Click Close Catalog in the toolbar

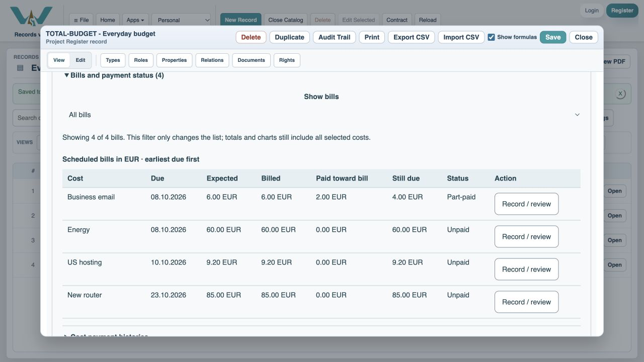(x=285, y=20)
